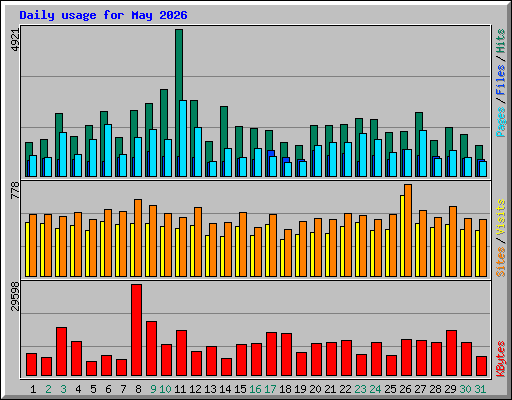Select the red KBytes bar for day 29
Screen dimensions: 512x400
(451, 353)
